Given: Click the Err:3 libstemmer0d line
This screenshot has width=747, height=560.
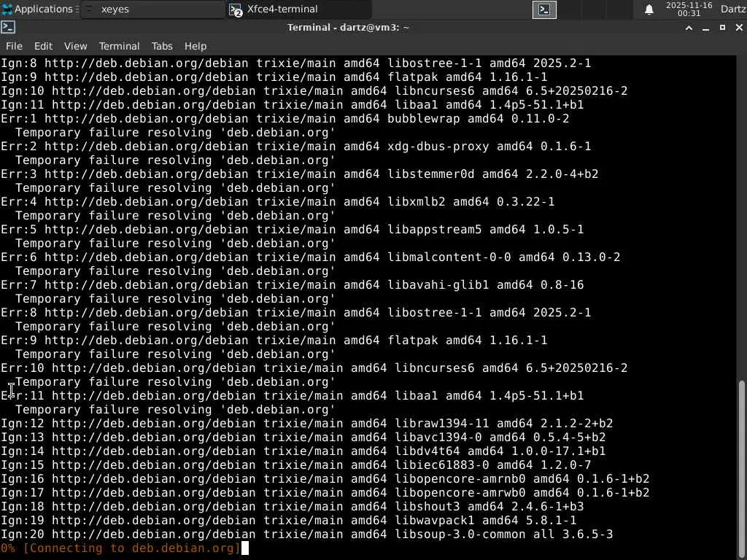Looking at the screenshot, I should coord(300,174).
